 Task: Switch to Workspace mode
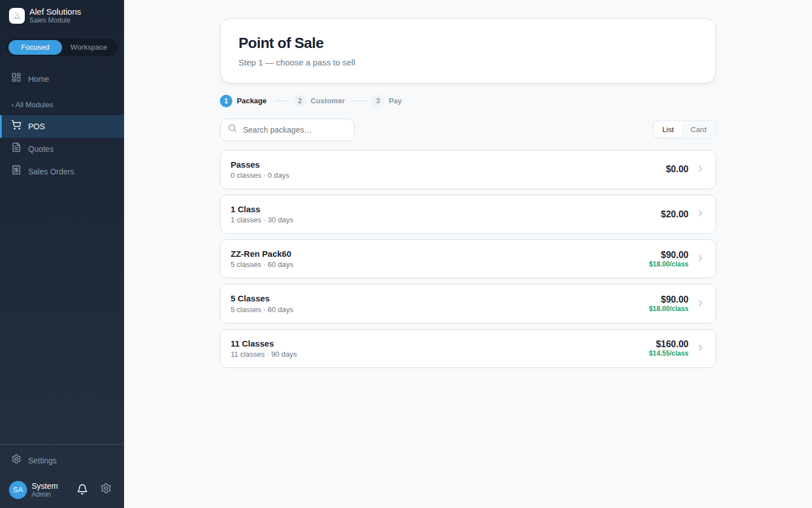89,47
